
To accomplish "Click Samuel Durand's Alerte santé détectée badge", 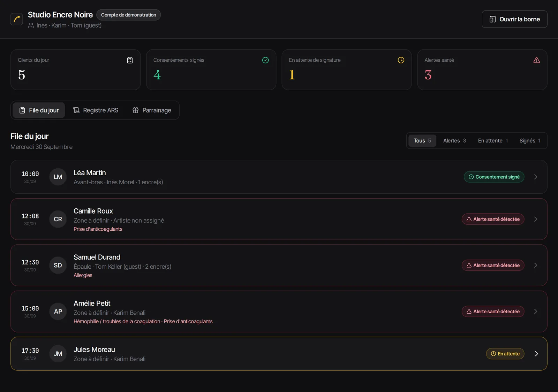I will tap(493, 266).
